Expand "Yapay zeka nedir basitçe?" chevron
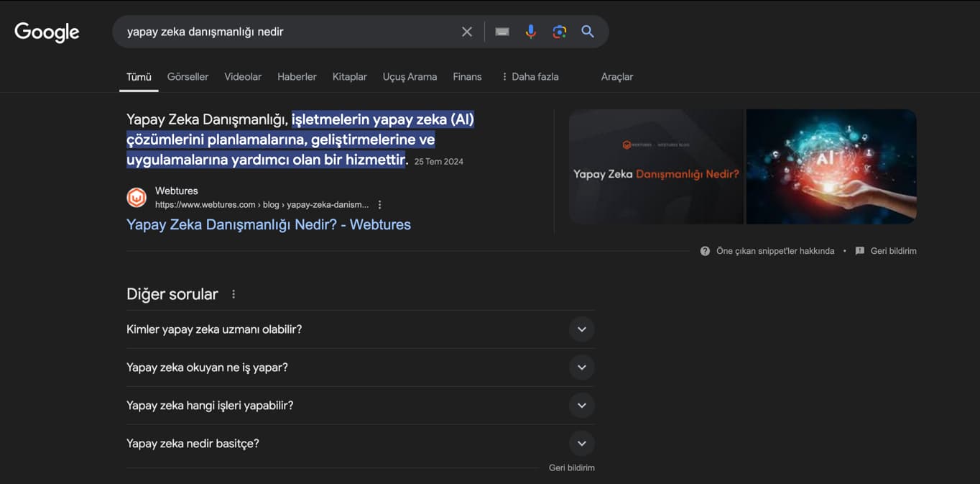The image size is (980, 484). point(582,444)
